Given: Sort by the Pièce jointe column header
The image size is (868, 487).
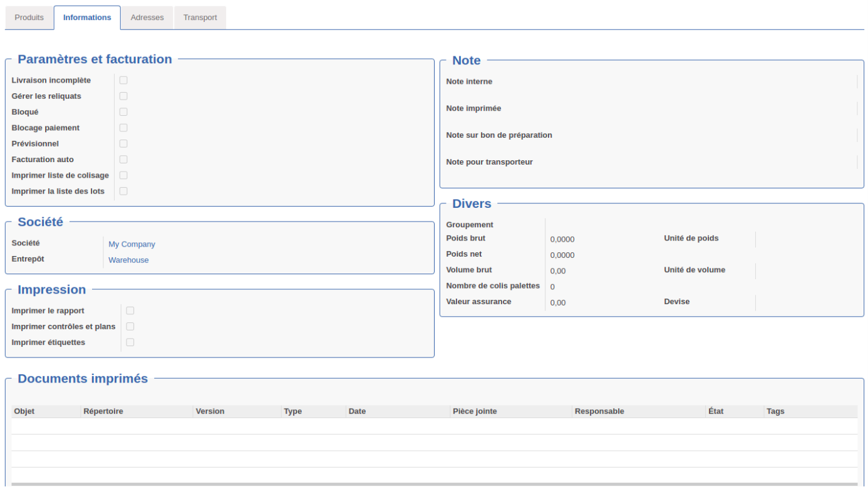Looking at the screenshot, I should pyautogui.click(x=511, y=411).
